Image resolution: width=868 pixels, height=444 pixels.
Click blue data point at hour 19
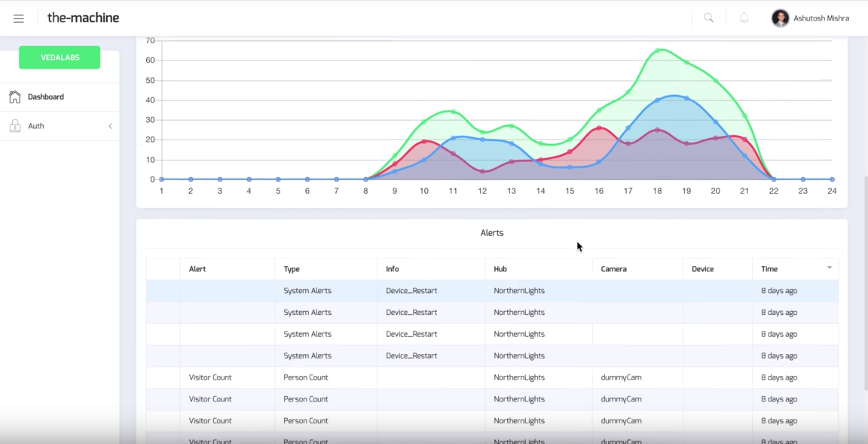click(x=686, y=98)
